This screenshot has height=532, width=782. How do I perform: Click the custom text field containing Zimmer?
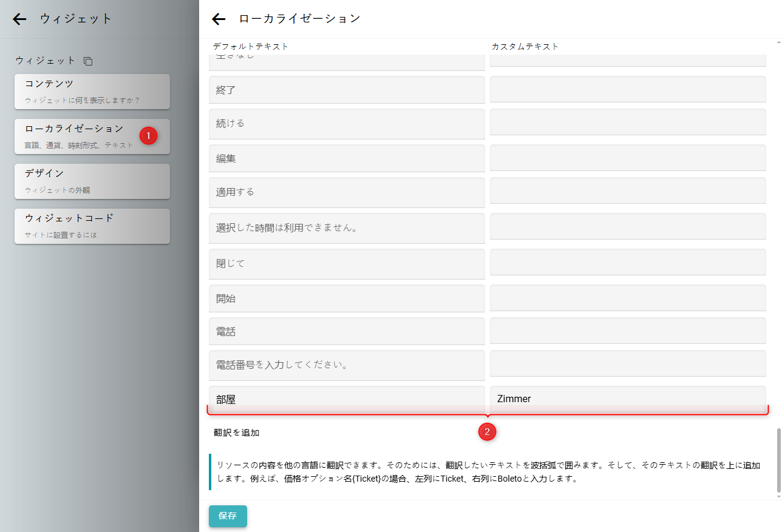627,399
